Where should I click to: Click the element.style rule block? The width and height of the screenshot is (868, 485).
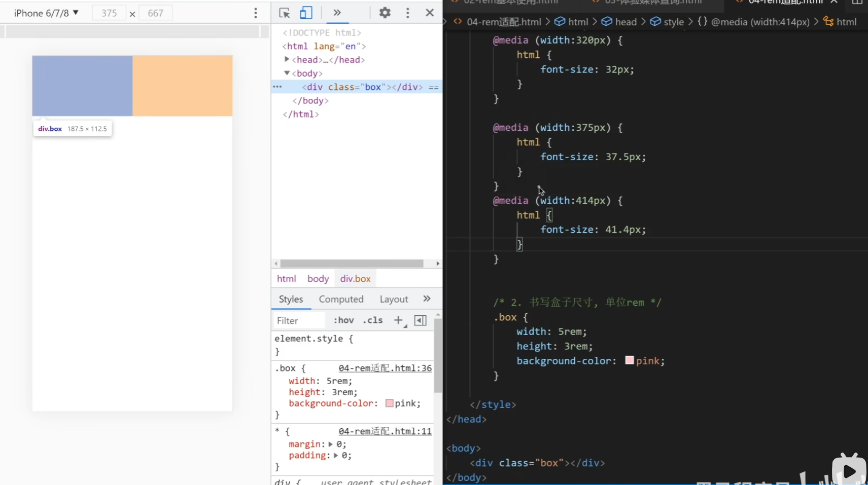[353, 345]
